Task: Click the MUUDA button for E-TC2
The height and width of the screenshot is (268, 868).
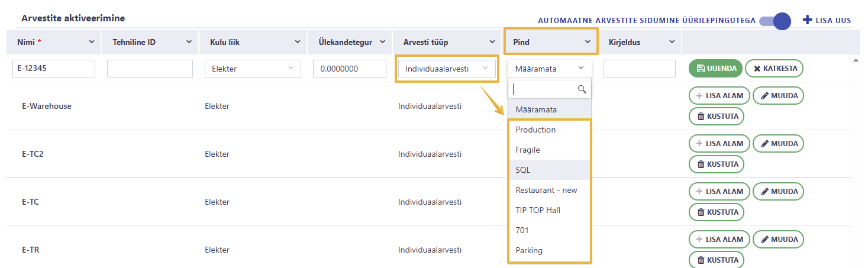Action: point(778,143)
